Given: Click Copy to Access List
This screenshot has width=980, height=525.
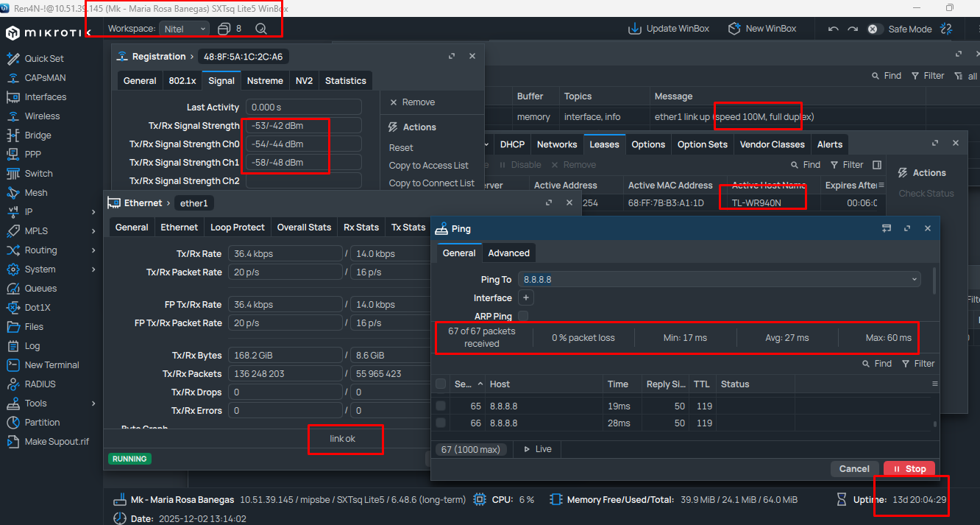Looking at the screenshot, I should click(428, 165).
